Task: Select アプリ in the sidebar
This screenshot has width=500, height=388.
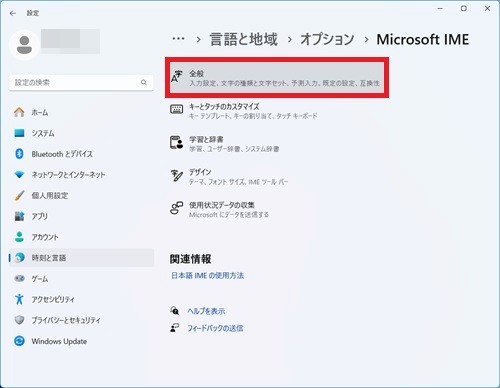Action: [x=82, y=216]
